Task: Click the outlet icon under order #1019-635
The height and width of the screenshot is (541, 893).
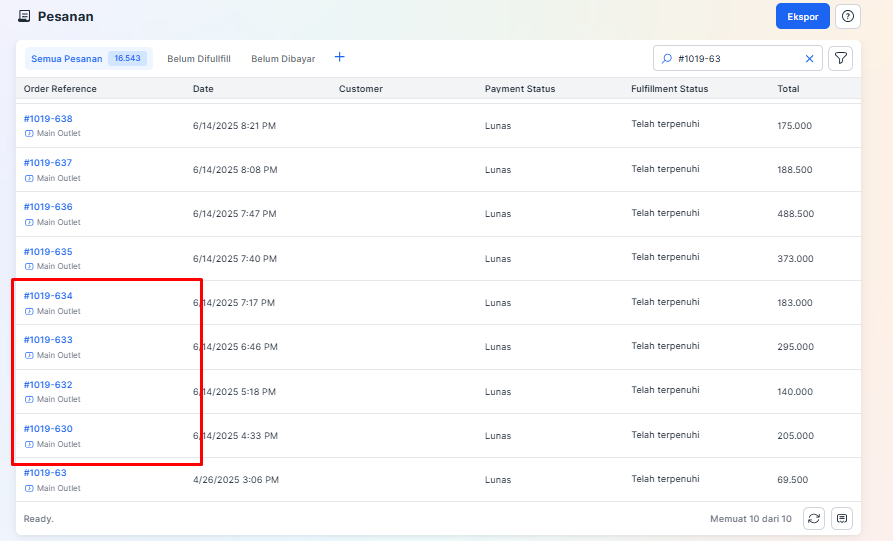Action: click(29, 267)
